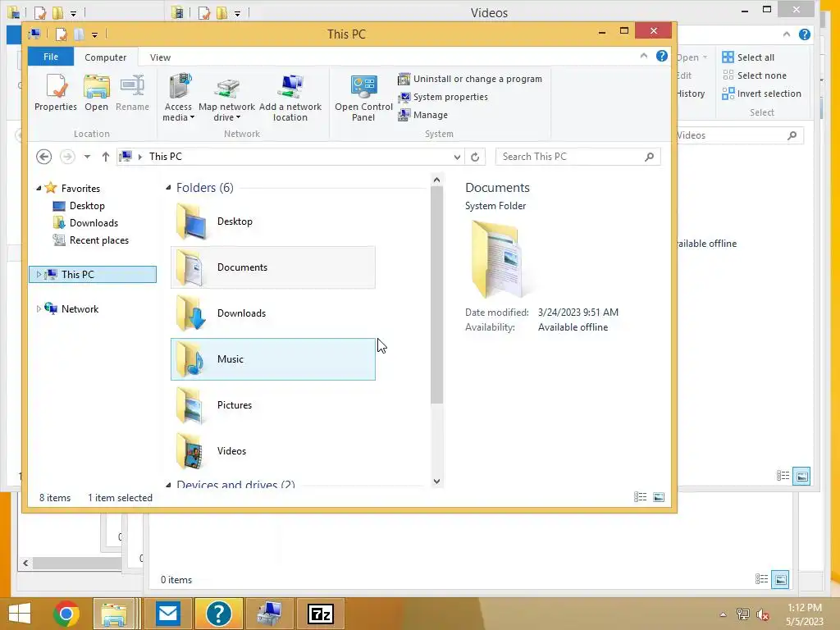Select Downloads under Favorites
Image resolution: width=840 pixels, height=630 pixels.
tap(94, 223)
